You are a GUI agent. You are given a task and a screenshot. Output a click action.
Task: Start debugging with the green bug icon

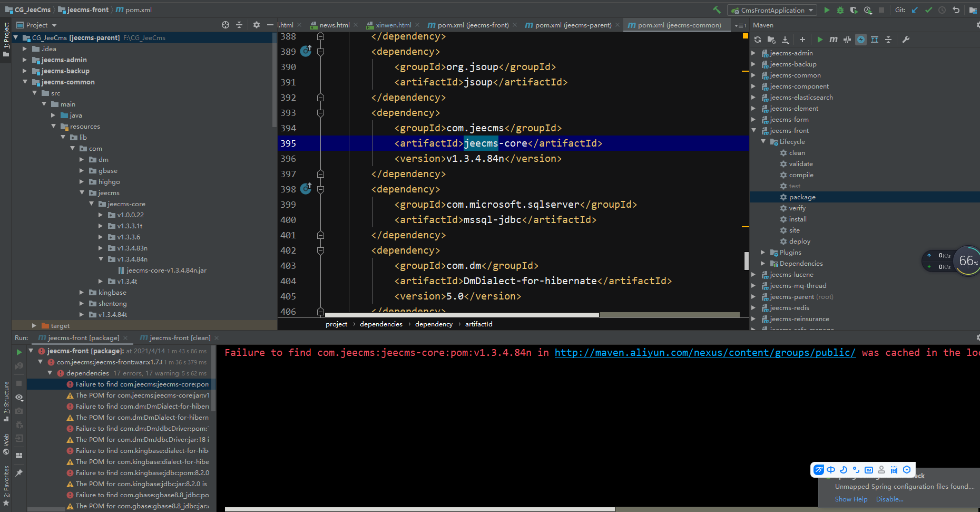pos(840,10)
